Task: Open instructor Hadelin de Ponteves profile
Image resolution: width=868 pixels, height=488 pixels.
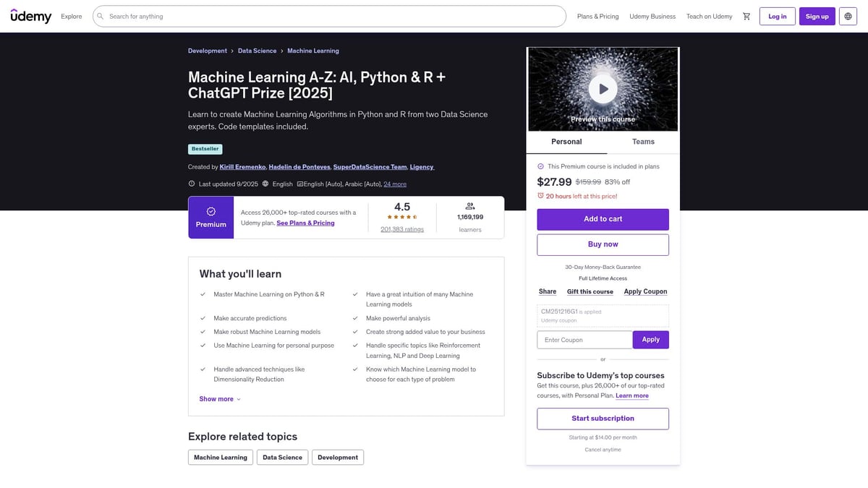Action: [299, 166]
